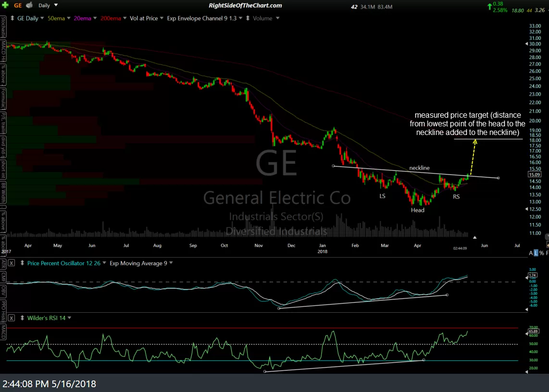The image size is (549, 392).
Task: Click the left endpoint handle of neckline trendline
Action: tap(333, 166)
